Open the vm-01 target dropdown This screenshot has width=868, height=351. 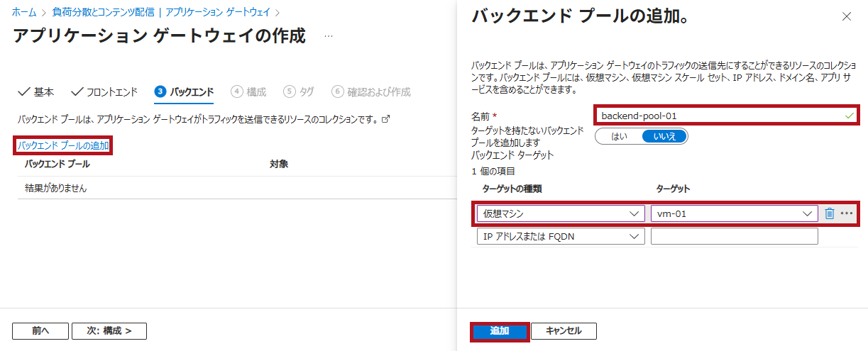[734, 213]
